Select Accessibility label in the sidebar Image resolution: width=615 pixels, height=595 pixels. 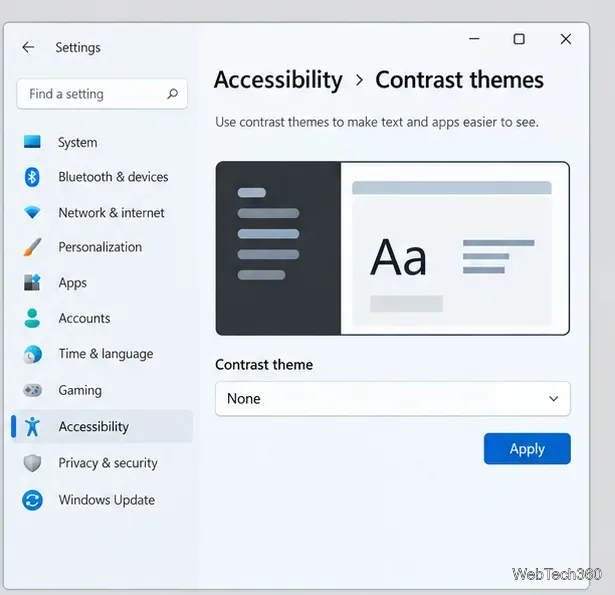coord(94,426)
